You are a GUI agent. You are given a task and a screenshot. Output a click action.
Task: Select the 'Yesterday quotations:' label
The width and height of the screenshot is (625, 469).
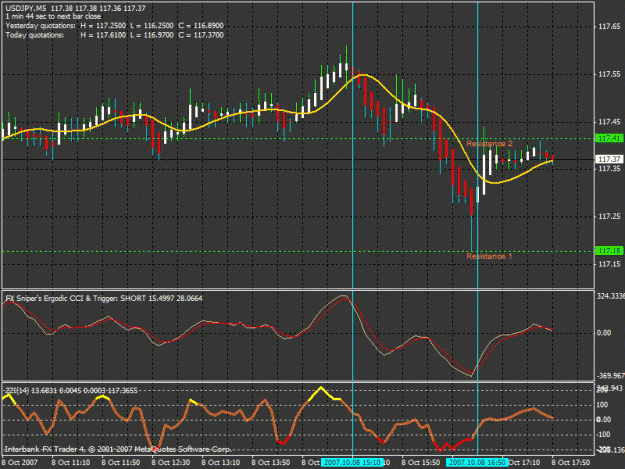40,26
